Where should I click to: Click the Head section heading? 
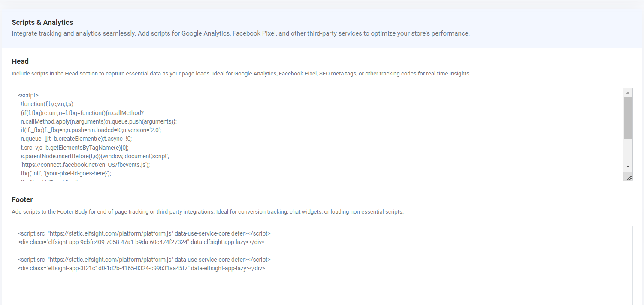(20, 61)
